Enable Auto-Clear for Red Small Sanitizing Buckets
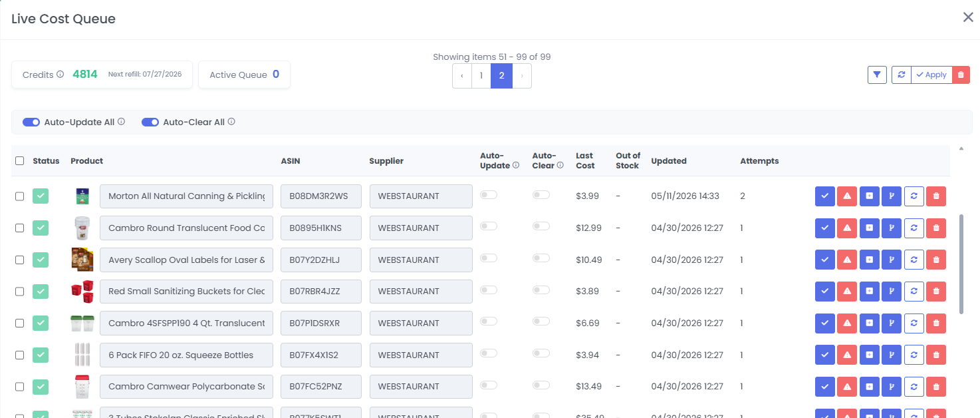This screenshot has height=418, width=980. (541, 290)
